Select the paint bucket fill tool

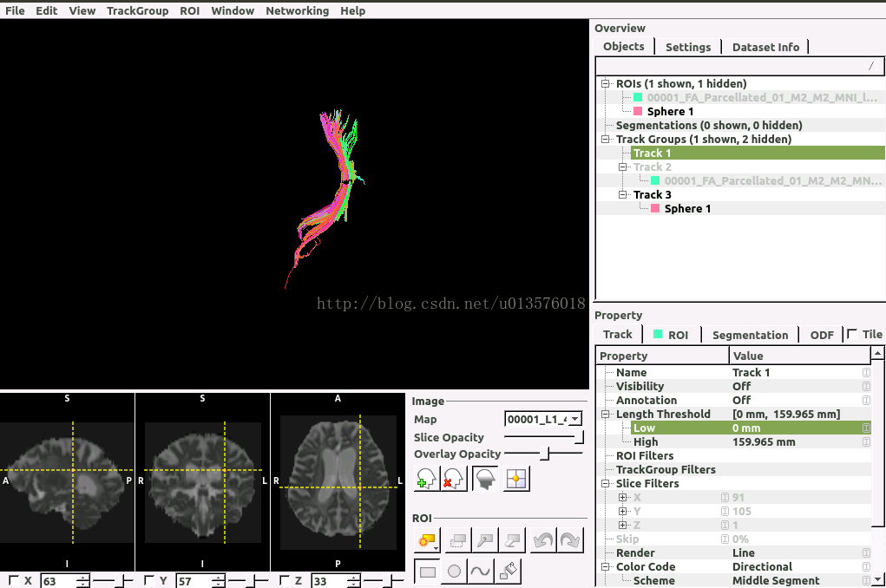(508, 572)
